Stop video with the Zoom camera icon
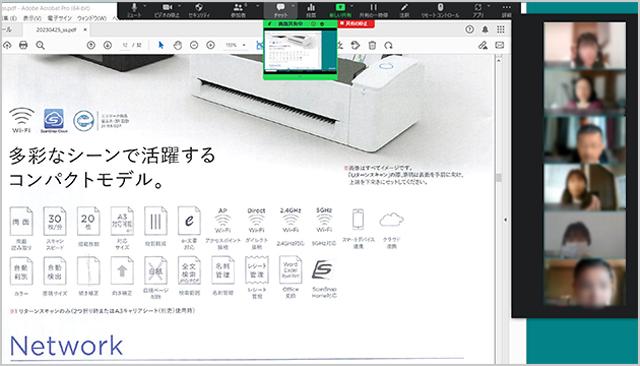 click(x=167, y=7)
